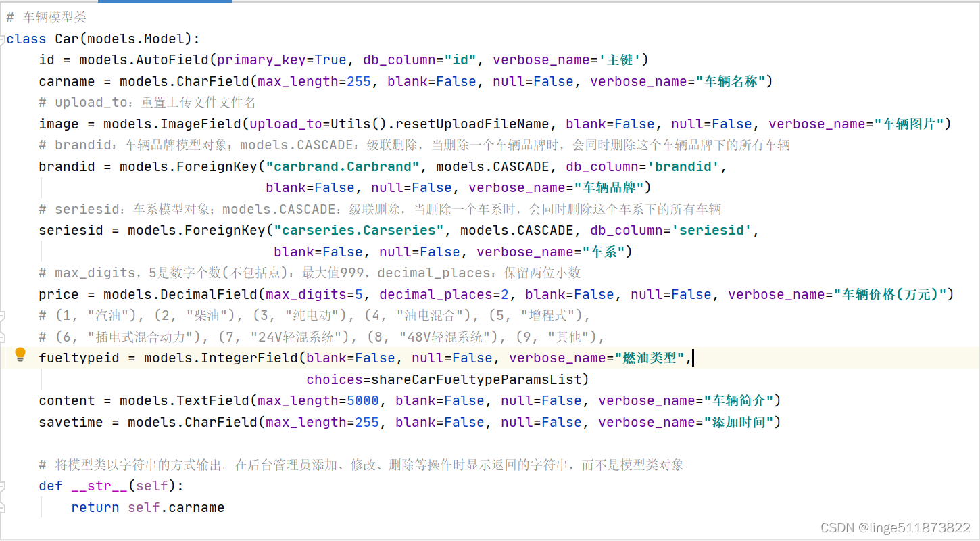Click the "燃油类型" string
Screen dimensions: 980x541
point(650,358)
